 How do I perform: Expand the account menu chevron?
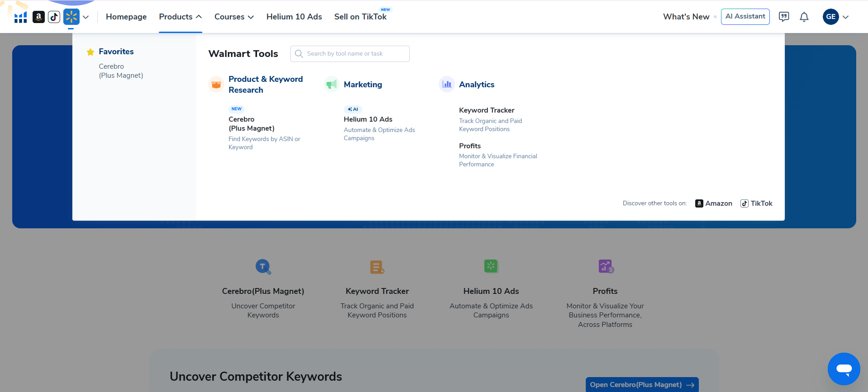click(845, 17)
